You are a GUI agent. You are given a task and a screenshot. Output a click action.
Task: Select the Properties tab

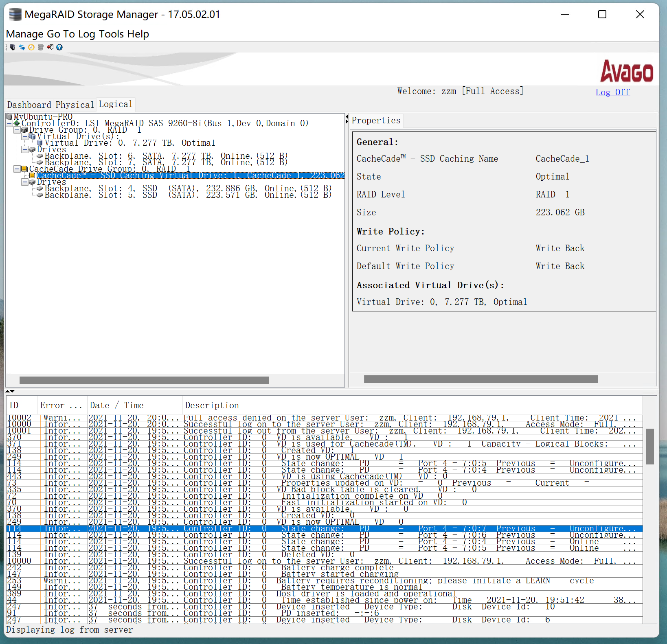coord(376,120)
